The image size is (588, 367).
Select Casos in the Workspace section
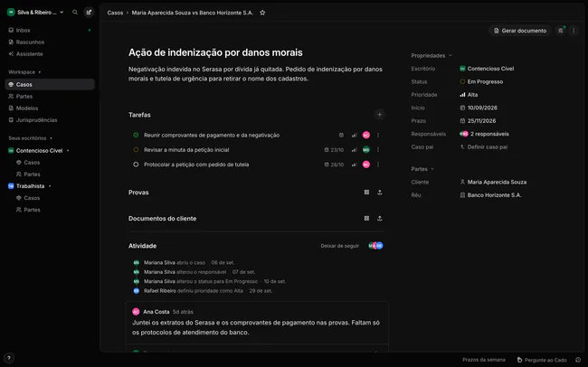tap(50, 84)
